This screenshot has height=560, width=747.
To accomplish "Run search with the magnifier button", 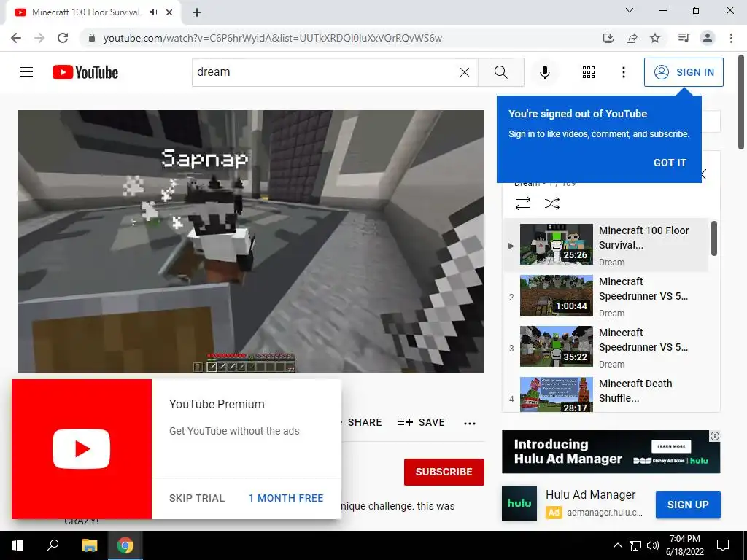I will pos(500,72).
